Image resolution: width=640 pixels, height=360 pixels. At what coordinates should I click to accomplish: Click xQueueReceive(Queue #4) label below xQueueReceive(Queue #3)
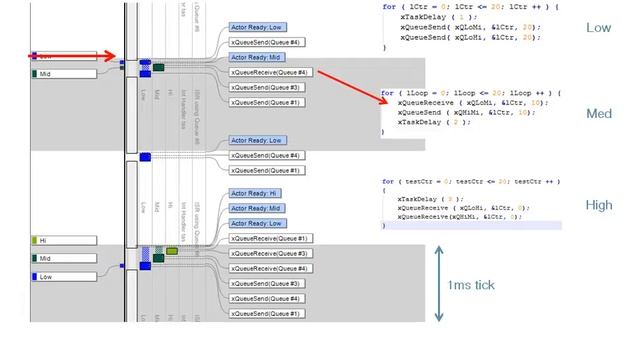271,269
